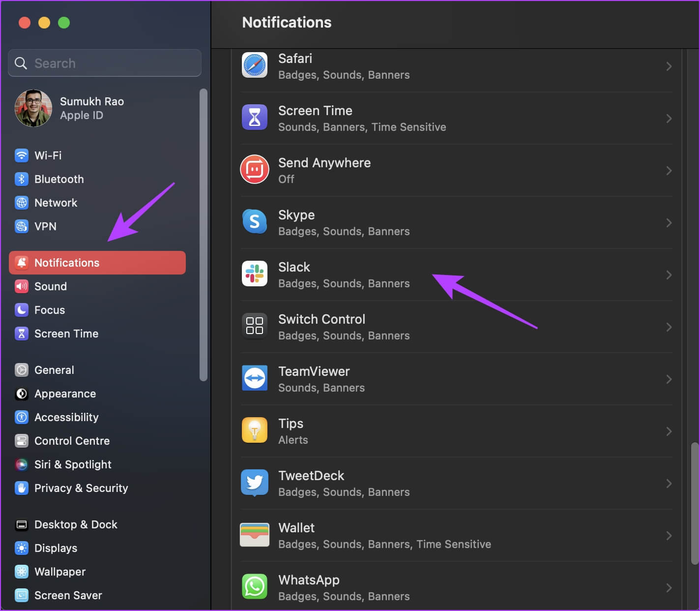
Task: Open Screen Saver settings
Action: pyautogui.click(x=68, y=595)
